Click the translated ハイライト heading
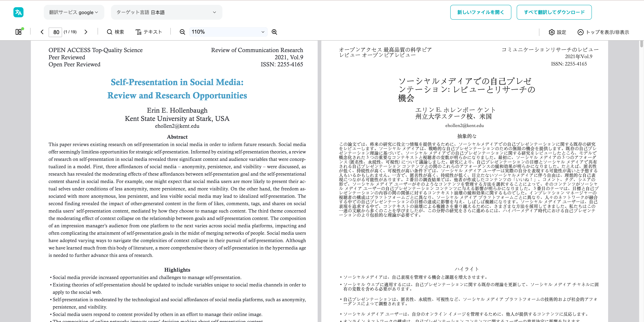 click(467, 269)
